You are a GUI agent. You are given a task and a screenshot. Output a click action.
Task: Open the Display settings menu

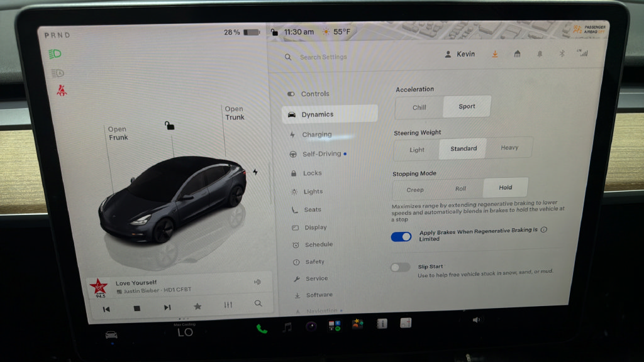click(x=309, y=228)
